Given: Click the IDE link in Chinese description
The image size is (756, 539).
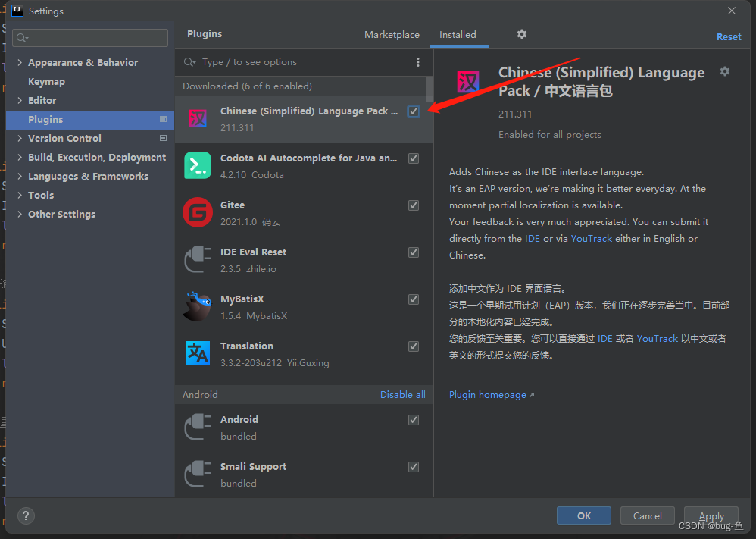Looking at the screenshot, I should coord(605,339).
